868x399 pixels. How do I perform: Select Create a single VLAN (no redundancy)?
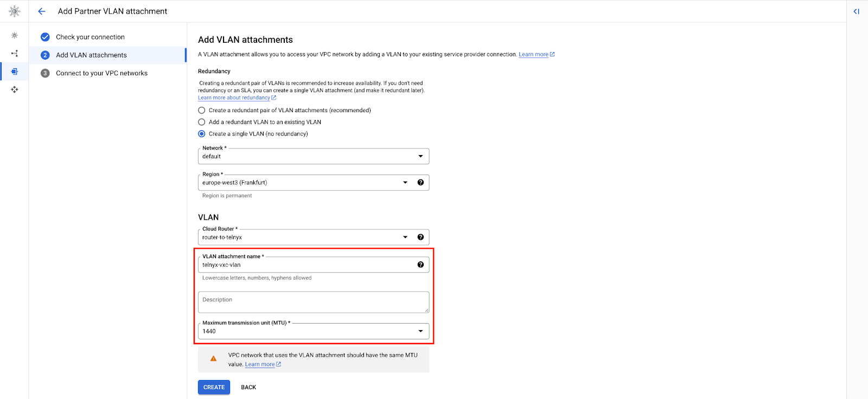click(202, 134)
